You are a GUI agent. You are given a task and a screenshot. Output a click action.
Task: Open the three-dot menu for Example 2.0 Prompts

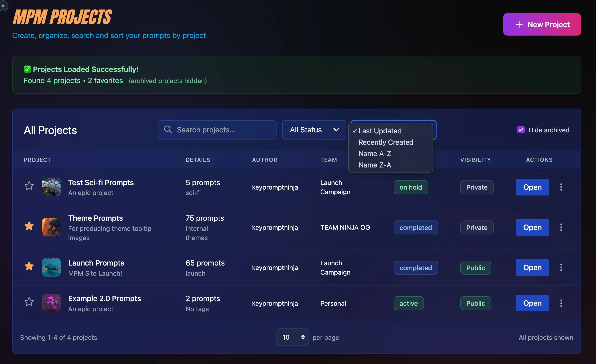coord(561,303)
